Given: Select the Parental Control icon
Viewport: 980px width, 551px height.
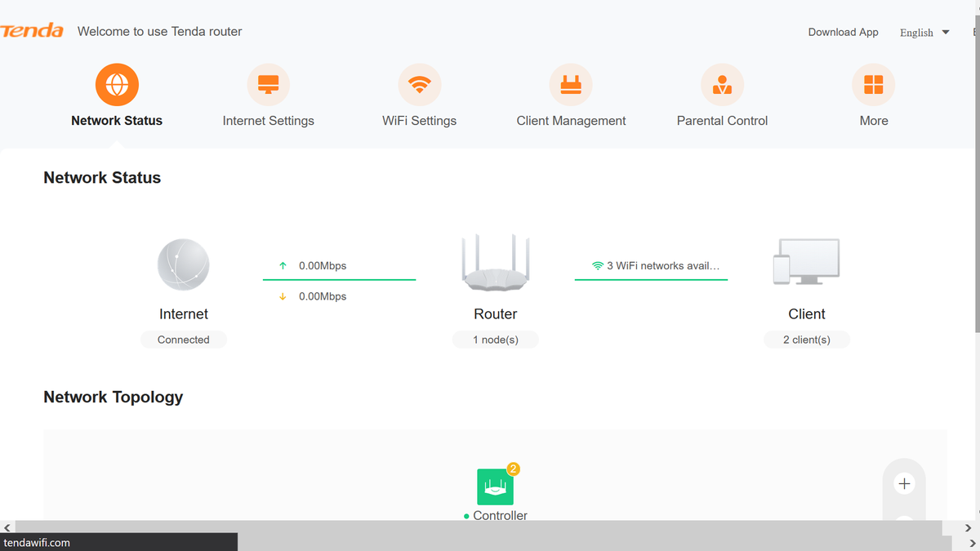Looking at the screenshot, I should [722, 84].
